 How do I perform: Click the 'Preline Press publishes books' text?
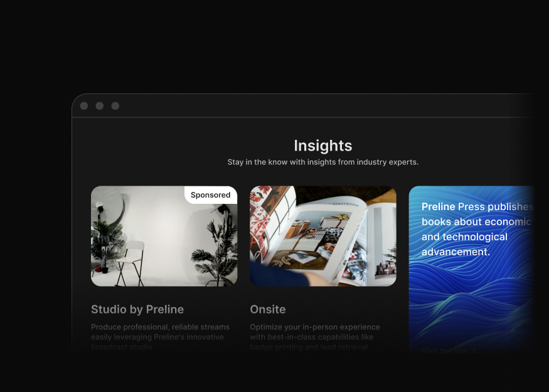477,230
